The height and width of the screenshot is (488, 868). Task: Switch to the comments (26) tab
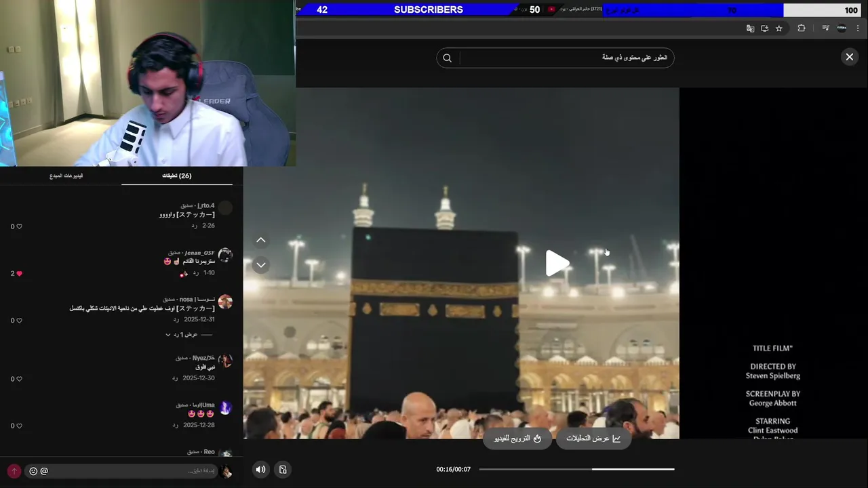tap(176, 176)
